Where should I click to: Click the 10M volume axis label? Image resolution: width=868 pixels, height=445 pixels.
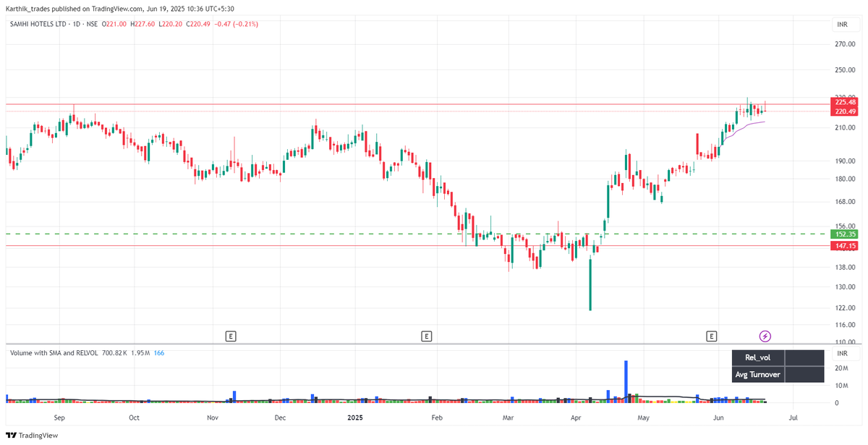[x=841, y=386]
